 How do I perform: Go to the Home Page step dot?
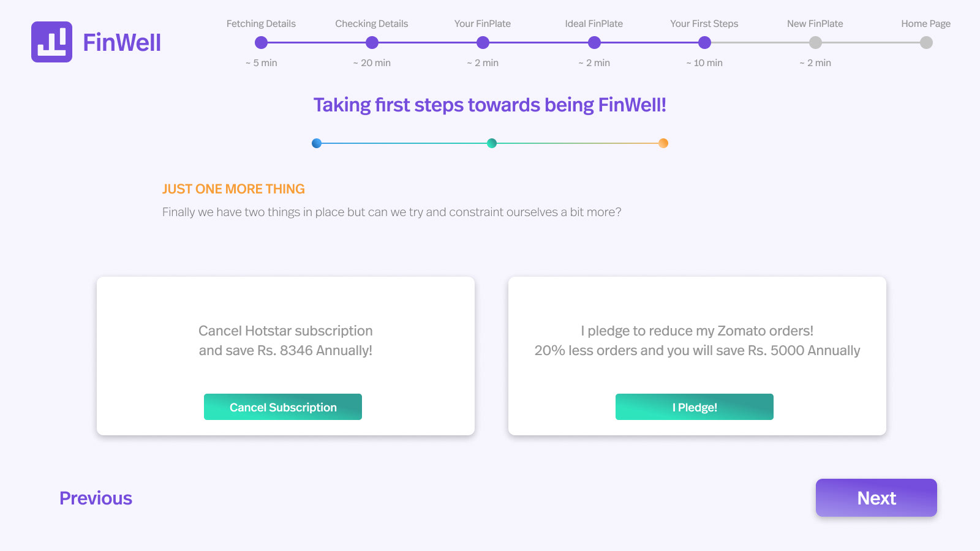[926, 43]
